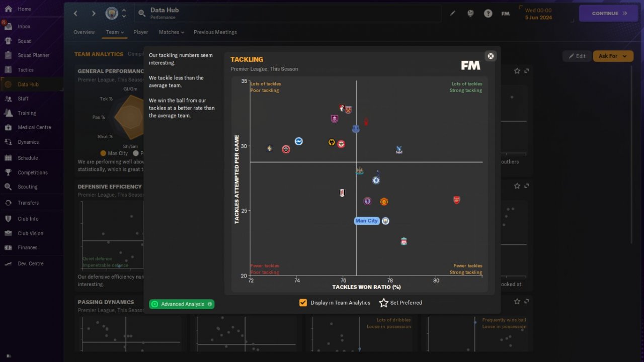The width and height of the screenshot is (644, 362).
Task: Open the help question mark icon
Action: 488,14
